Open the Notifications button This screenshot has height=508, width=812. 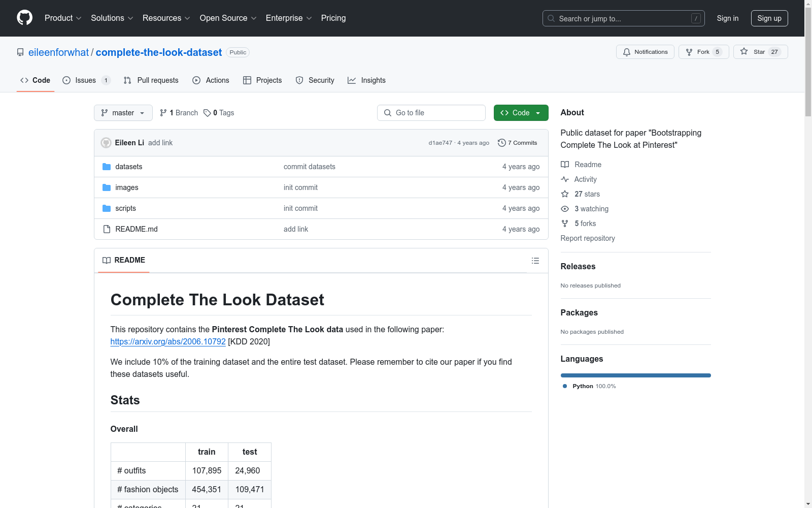pyautogui.click(x=645, y=52)
